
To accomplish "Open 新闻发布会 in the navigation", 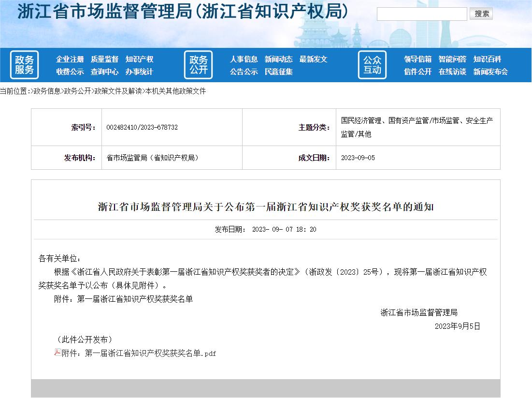I will 490,72.
